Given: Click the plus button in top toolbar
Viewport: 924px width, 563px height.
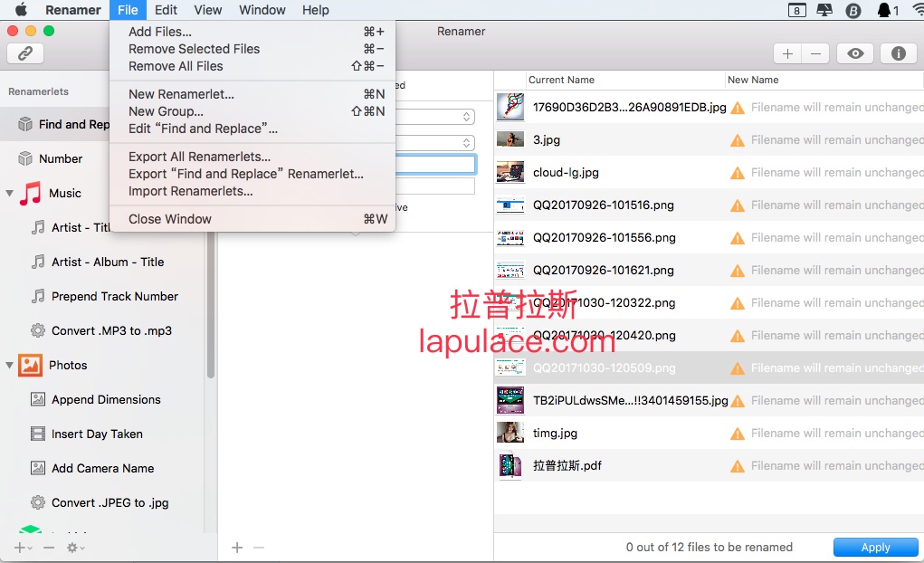Looking at the screenshot, I should click(787, 53).
